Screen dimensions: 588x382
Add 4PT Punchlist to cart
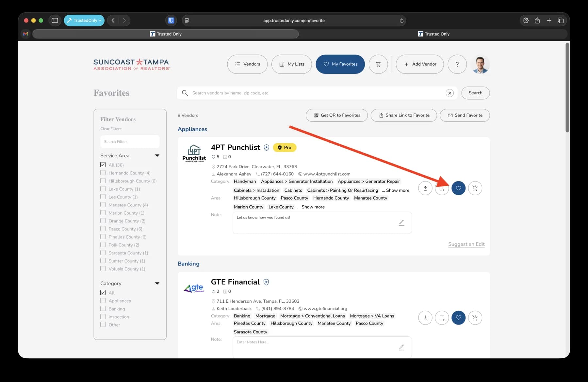pyautogui.click(x=475, y=188)
